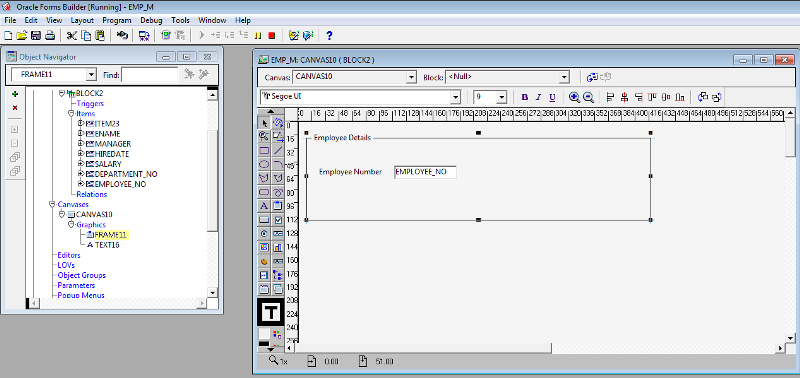Toggle Bold text formatting

[x=524, y=97]
